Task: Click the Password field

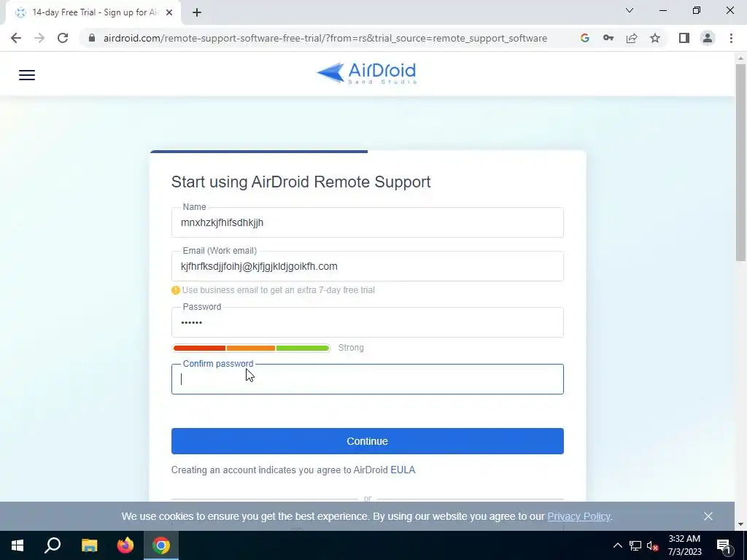Action: (368, 322)
